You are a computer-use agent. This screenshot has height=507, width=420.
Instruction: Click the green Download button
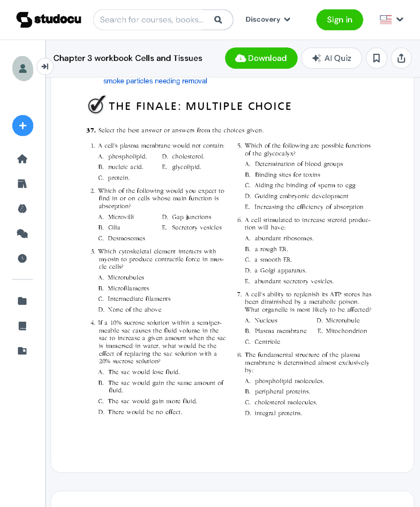pos(261,58)
